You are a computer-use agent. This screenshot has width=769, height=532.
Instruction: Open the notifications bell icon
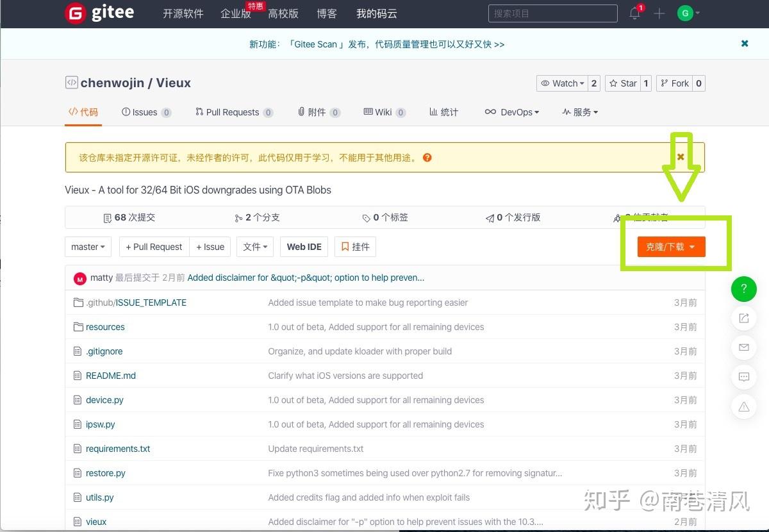coord(634,13)
